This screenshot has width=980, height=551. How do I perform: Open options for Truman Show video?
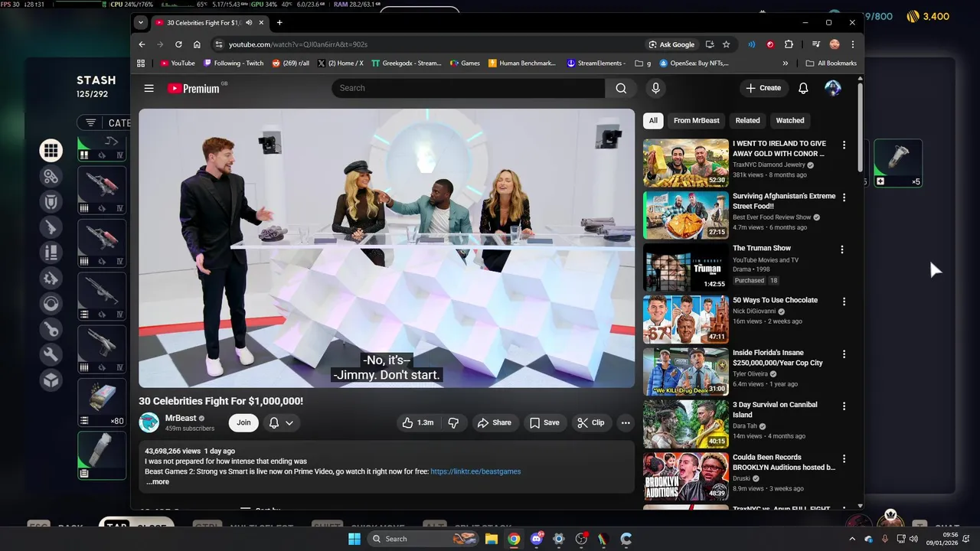pyautogui.click(x=842, y=249)
